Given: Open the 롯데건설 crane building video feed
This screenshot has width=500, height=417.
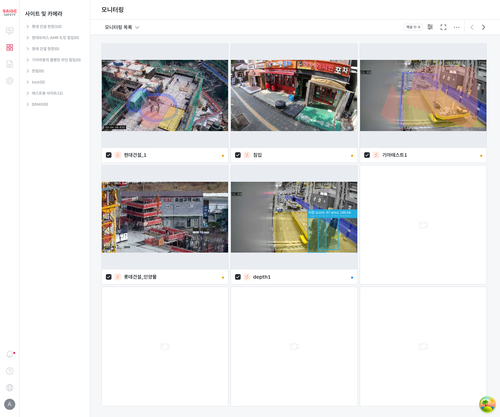Looking at the screenshot, I should [165, 217].
